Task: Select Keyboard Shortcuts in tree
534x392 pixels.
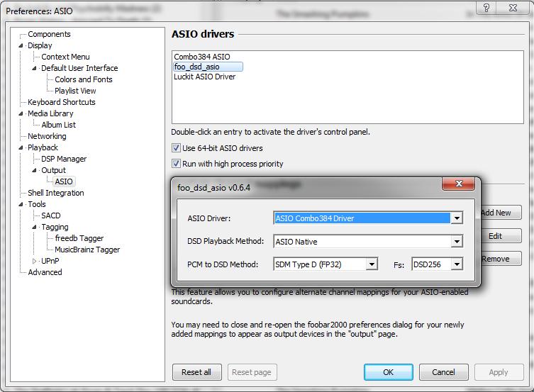Action: tap(61, 102)
